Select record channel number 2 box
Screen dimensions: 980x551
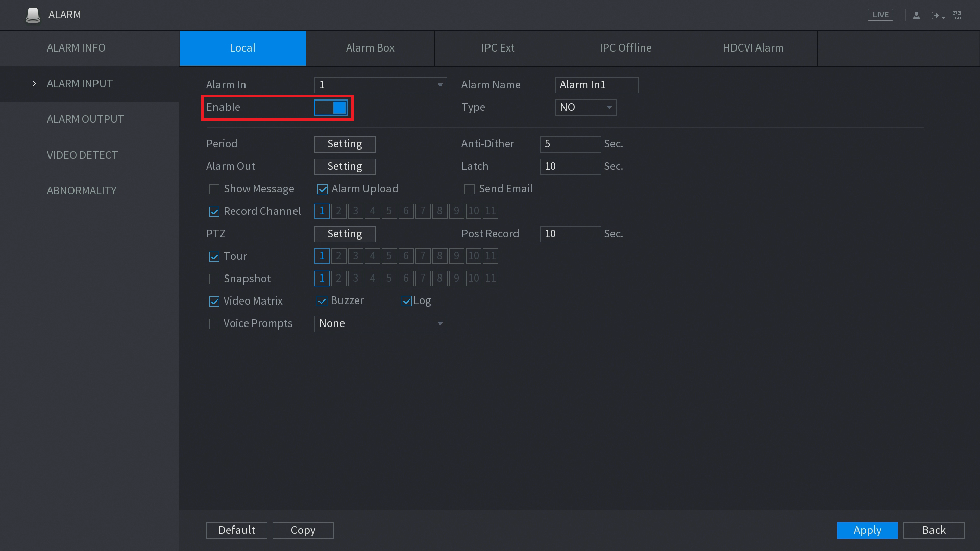338,211
